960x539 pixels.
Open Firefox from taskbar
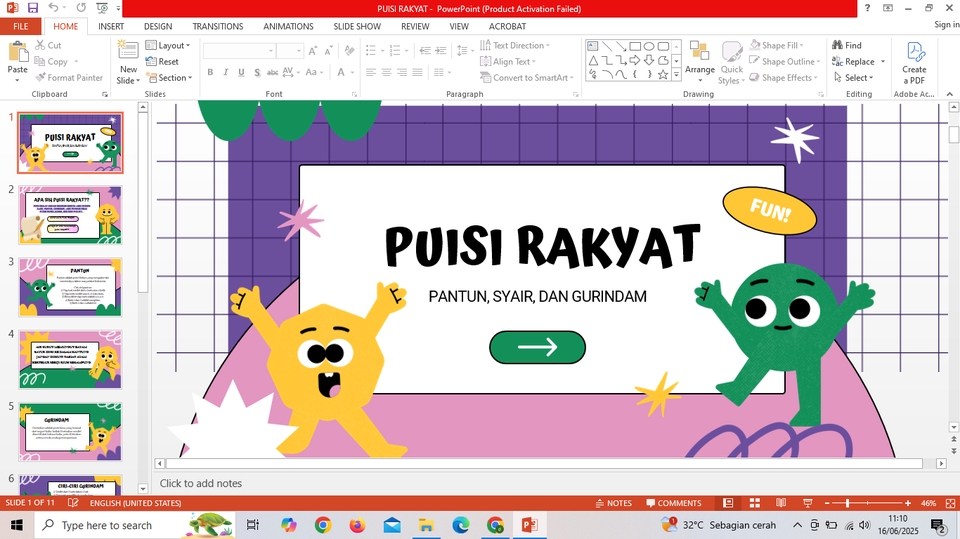click(357, 525)
